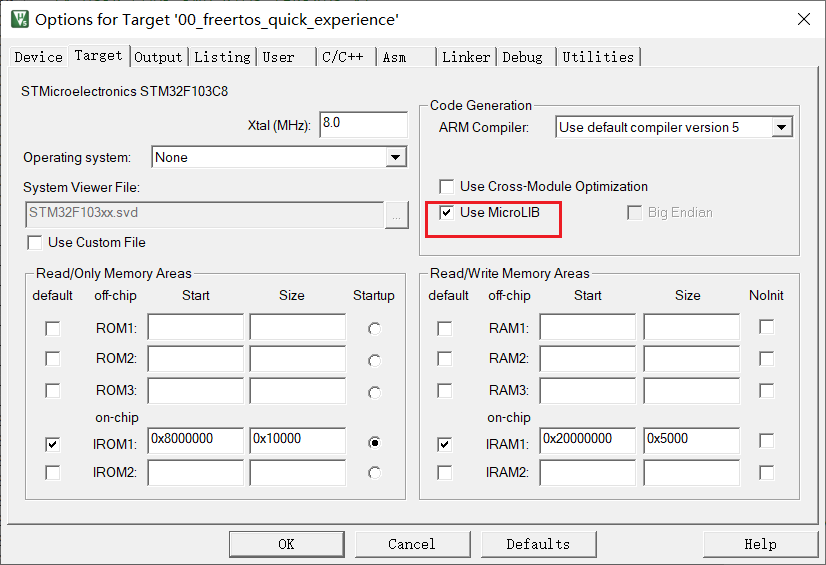Screen dimensions: 826x565
Task: Enable NoInit for IRAM1
Action: [766, 440]
